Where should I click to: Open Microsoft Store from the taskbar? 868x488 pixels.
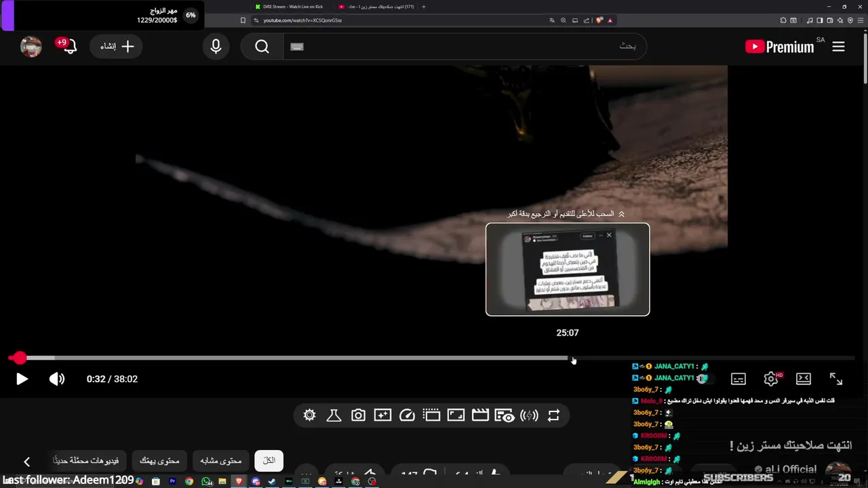point(155,481)
